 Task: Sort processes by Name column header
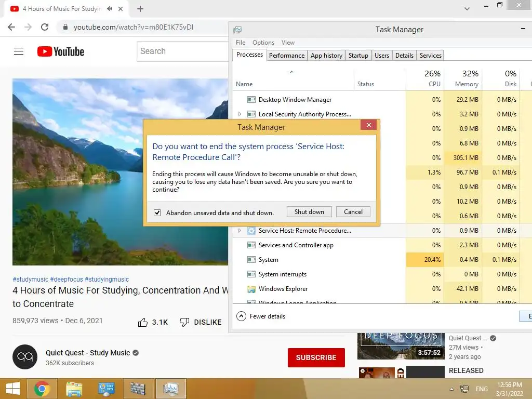(x=244, y=84)
